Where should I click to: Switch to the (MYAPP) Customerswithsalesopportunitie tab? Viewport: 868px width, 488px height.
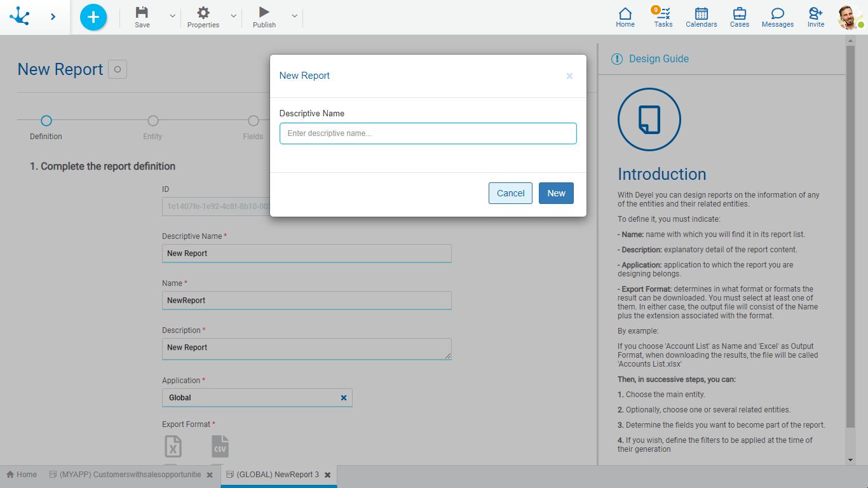click(x=130, y=475)
